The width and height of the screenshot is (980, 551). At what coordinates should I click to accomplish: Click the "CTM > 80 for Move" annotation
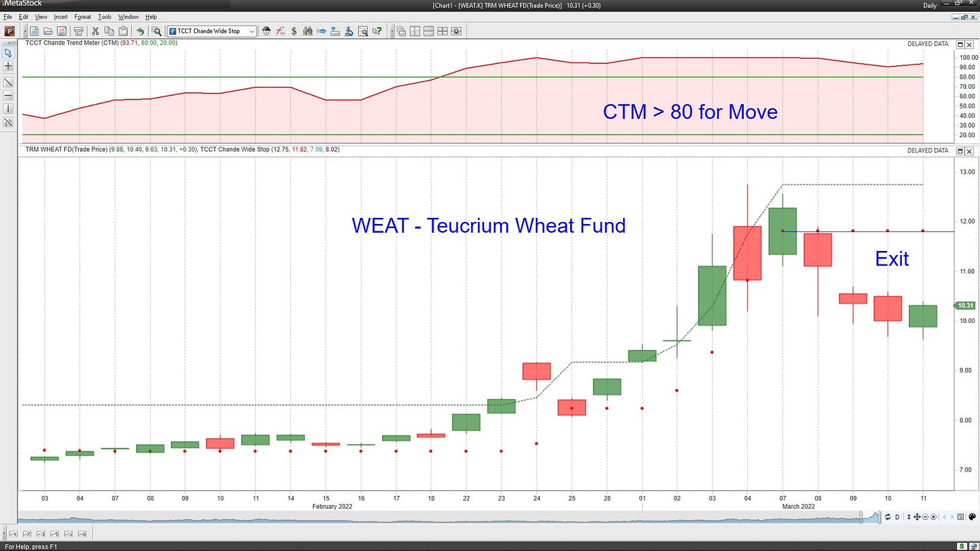pyautogui.click(x=690, y=112)
